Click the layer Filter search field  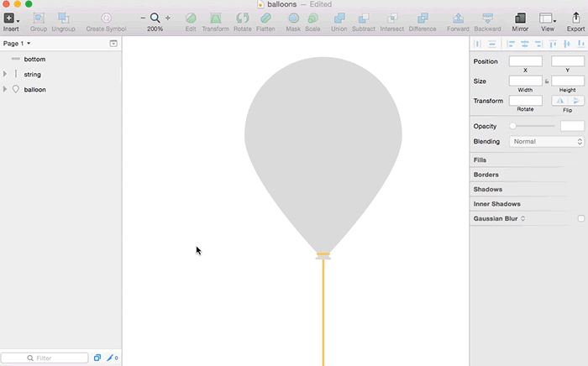tap(45, 358)
